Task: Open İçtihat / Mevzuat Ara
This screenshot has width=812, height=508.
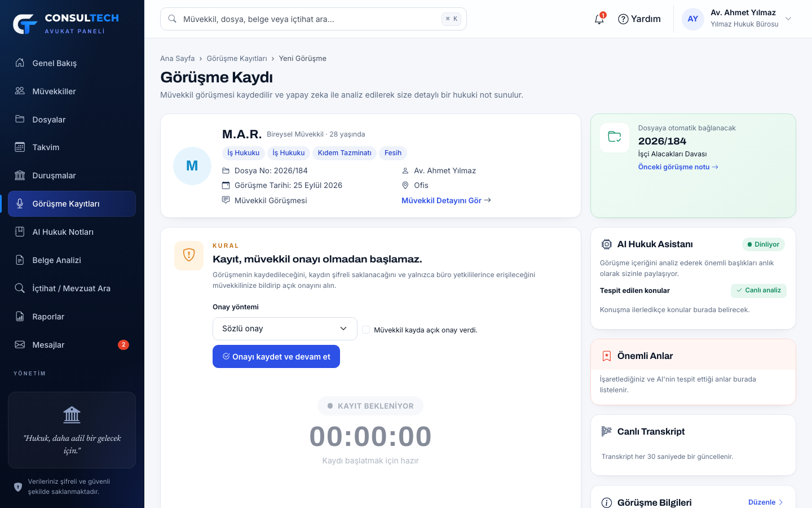Action: point(72,288)
